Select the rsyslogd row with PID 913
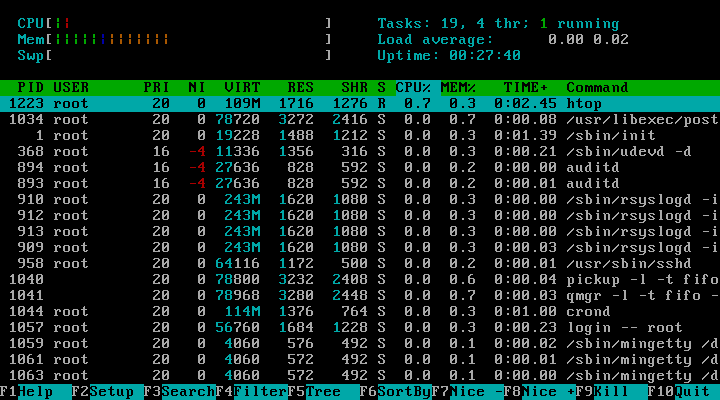 pyautogui.click(x=360, y=231)
